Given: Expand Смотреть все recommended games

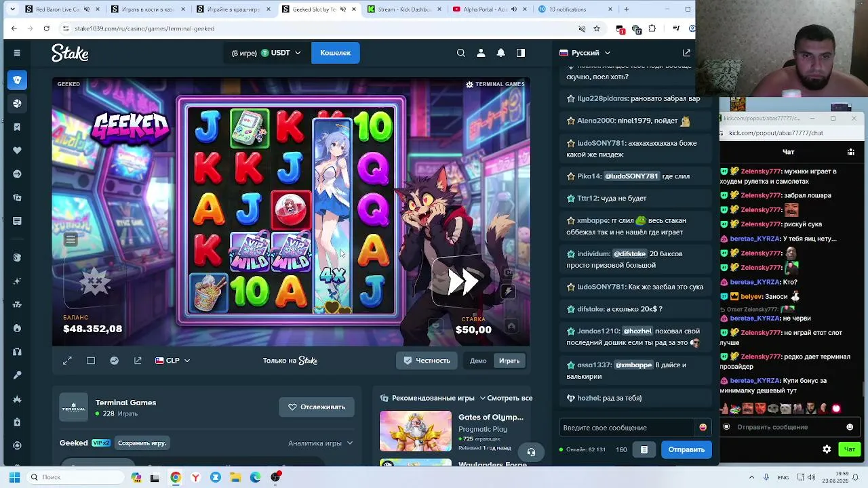Looking at the screenshot, I should click(506, 398).
